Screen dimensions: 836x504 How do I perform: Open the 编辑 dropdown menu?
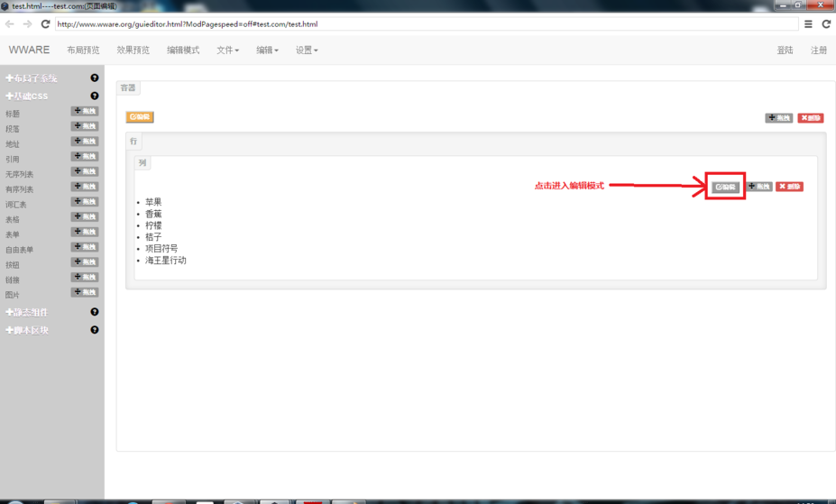(267, 50)
